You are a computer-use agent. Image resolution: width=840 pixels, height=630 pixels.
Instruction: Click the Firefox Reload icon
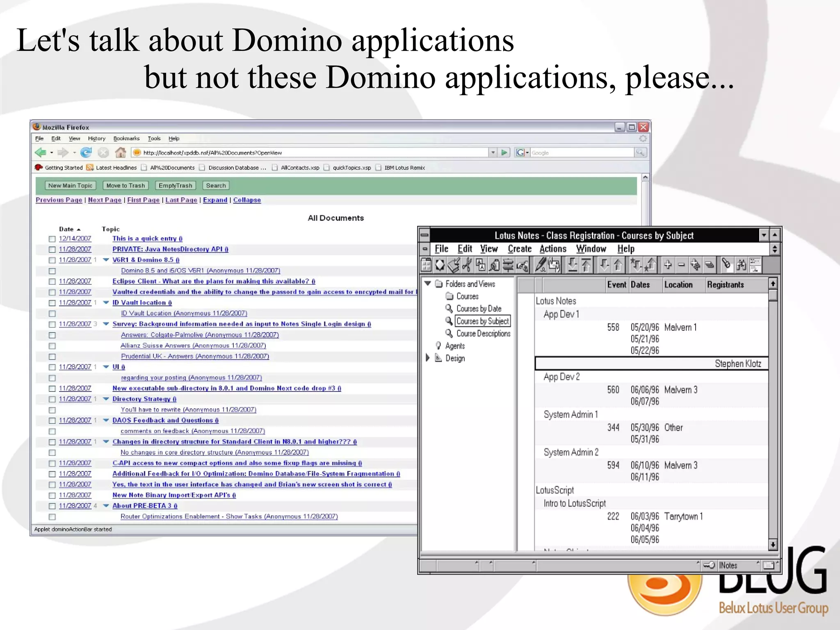[86, 152]
